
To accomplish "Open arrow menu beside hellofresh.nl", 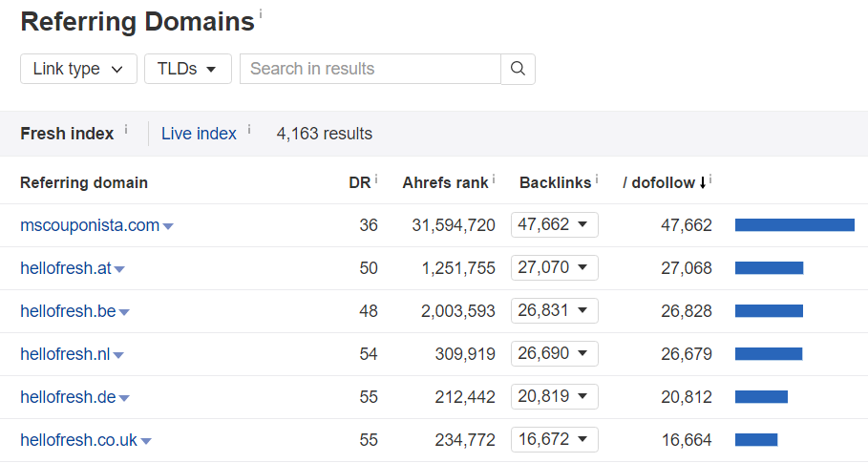I will 118,355.
